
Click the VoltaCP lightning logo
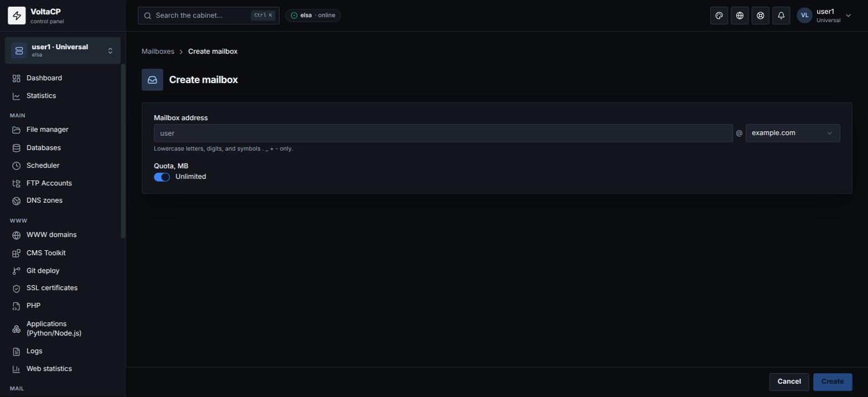click(x=17, y=16)
